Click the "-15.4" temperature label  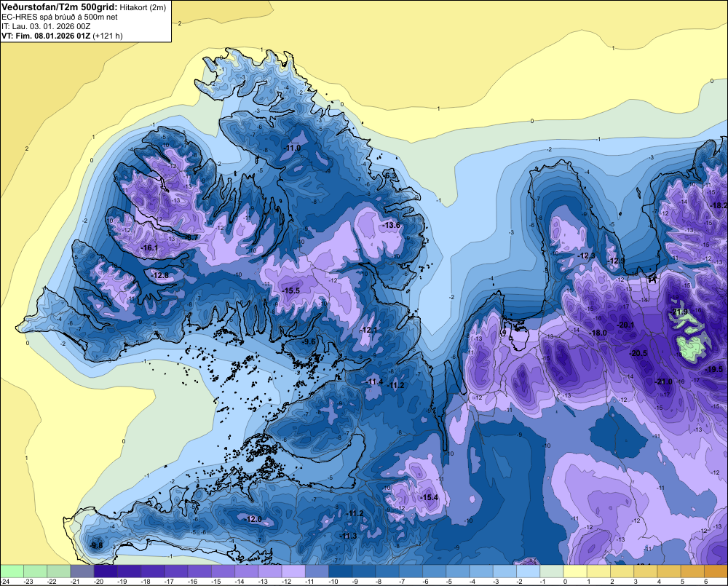coord(429,497)
